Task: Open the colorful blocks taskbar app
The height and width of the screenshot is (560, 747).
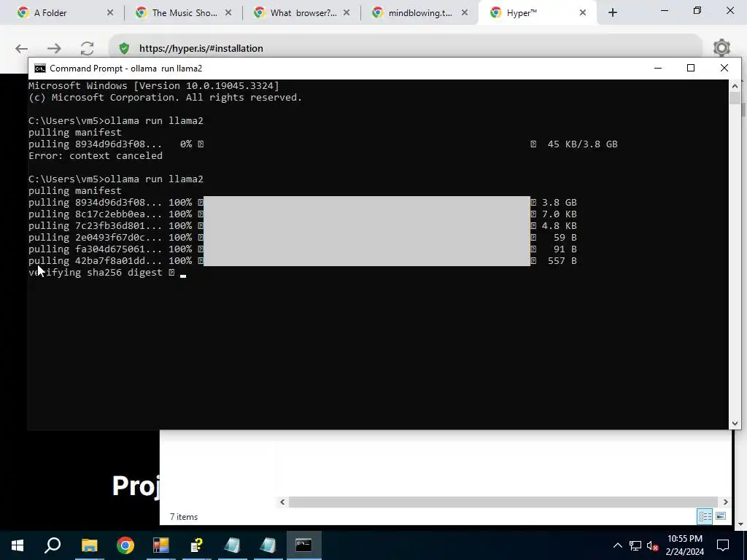Action: tap(161, 545)
